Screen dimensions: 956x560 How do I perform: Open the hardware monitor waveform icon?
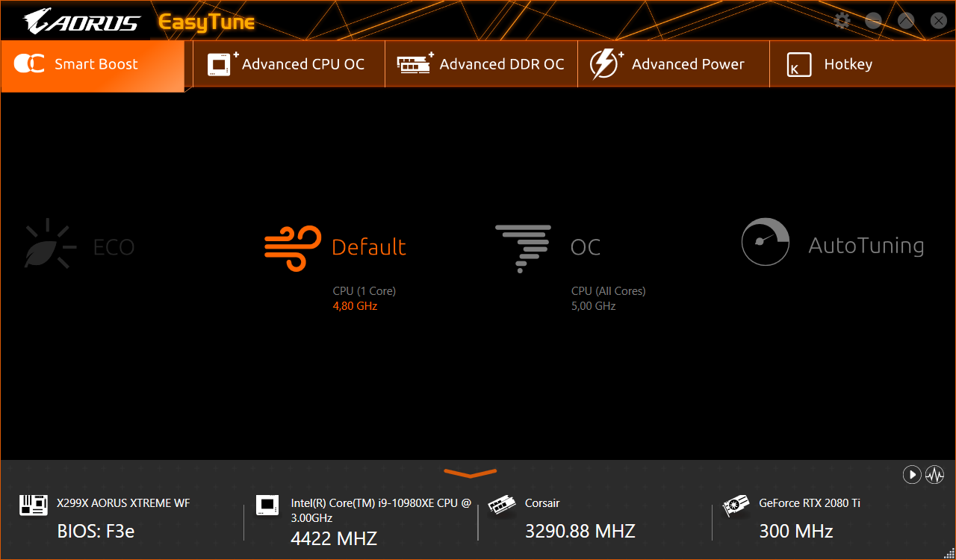click(x=934, y=474)
